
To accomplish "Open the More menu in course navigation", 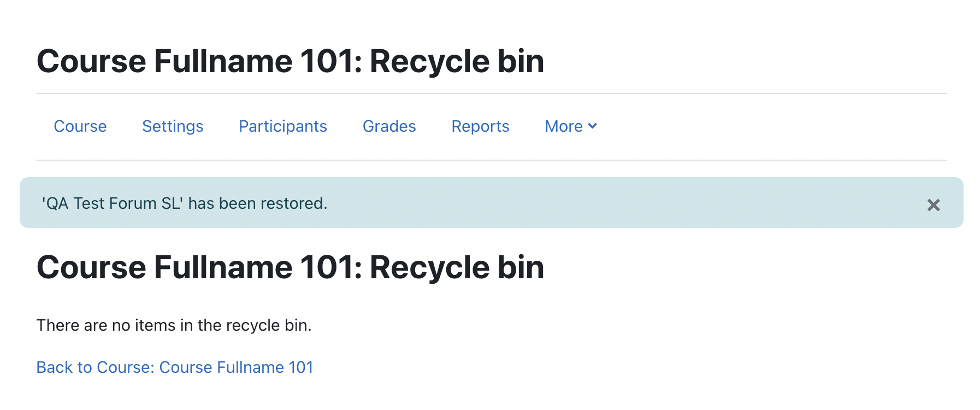I will coord(571,126).
